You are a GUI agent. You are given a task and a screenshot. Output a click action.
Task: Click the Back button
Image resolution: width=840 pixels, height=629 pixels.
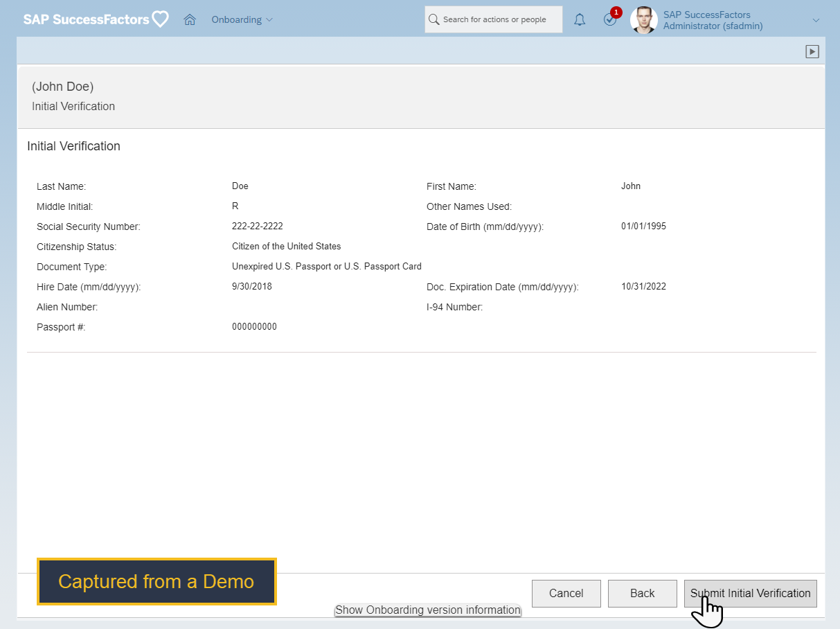(x=642, y=593)
